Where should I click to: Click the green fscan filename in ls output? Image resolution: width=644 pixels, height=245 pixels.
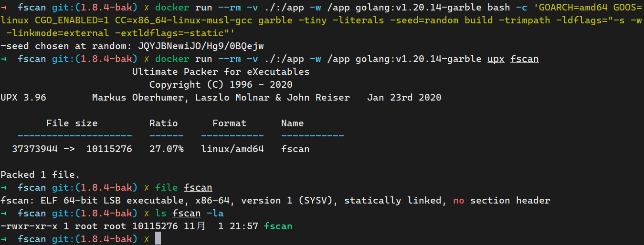pyautogui.click(x=278, y=226)
